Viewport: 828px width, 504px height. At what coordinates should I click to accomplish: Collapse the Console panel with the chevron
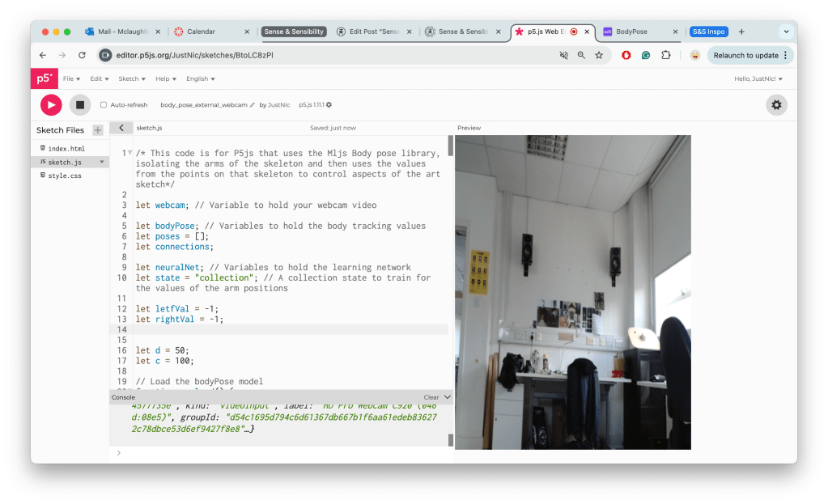tap(447, 397)
